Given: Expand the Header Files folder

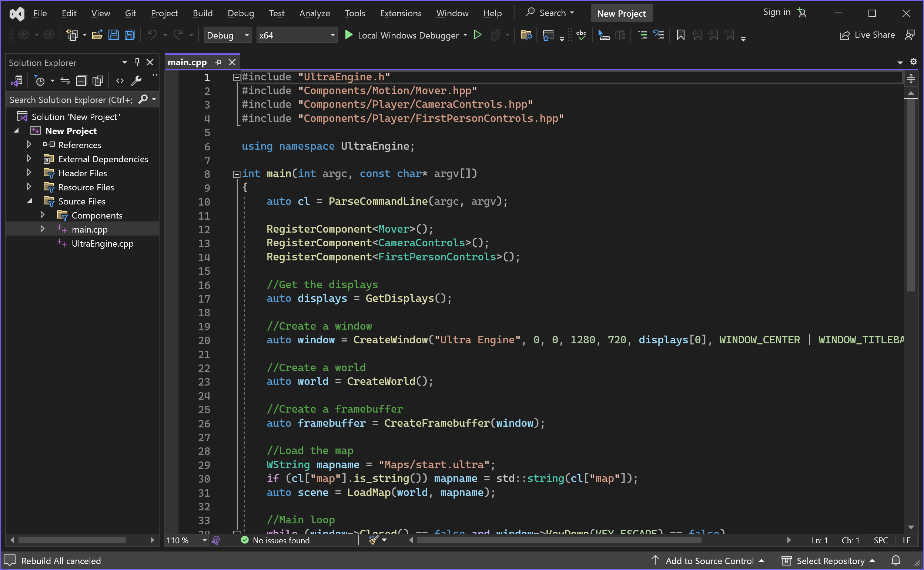Looking at the screenshot, I should coord(29,173).
